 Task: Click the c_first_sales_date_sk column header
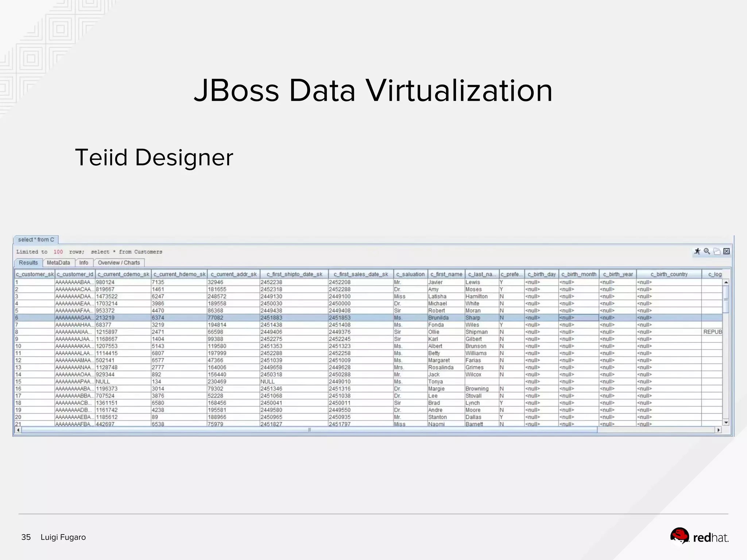coord(361,274)
